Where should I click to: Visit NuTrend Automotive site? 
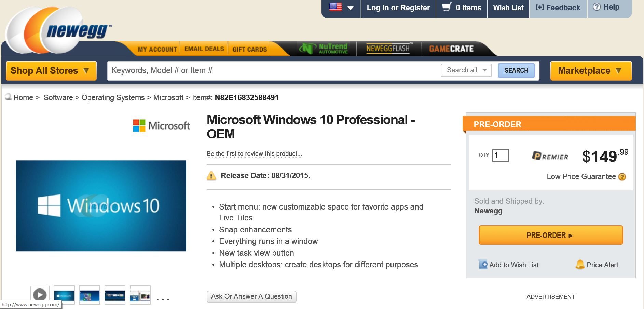[323, 49]
